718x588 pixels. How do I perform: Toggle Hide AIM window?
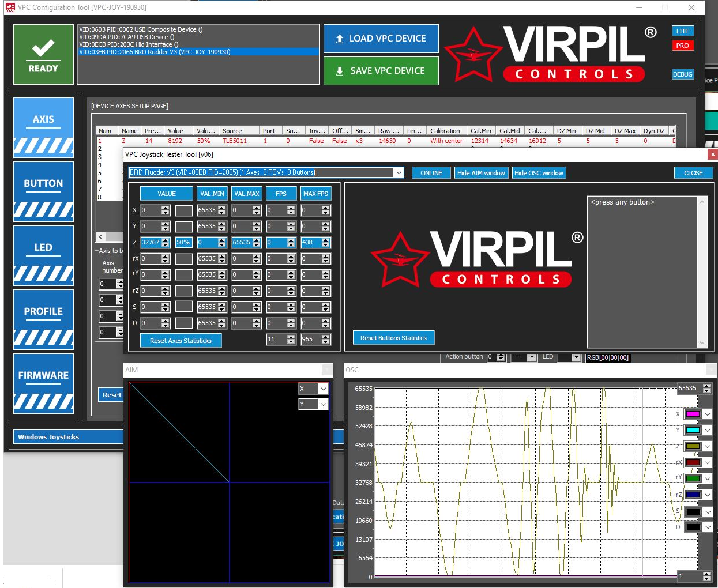(481, 173)
